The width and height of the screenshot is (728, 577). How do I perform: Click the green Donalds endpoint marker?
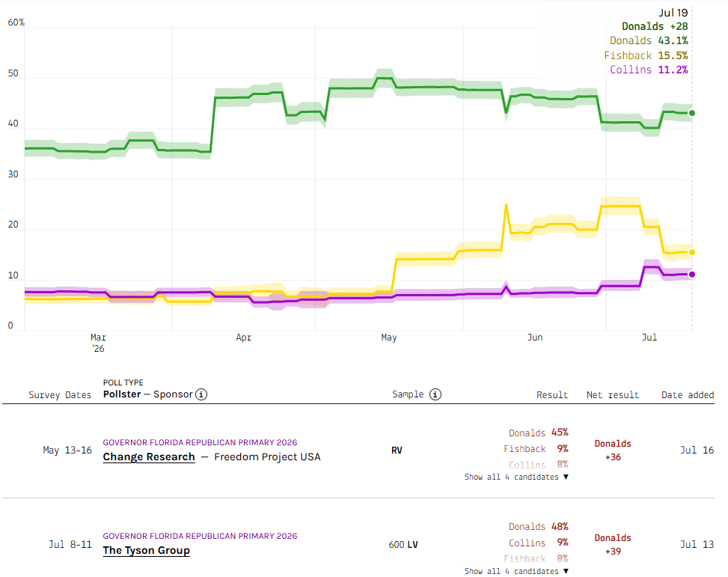click(x=692, y=113)
